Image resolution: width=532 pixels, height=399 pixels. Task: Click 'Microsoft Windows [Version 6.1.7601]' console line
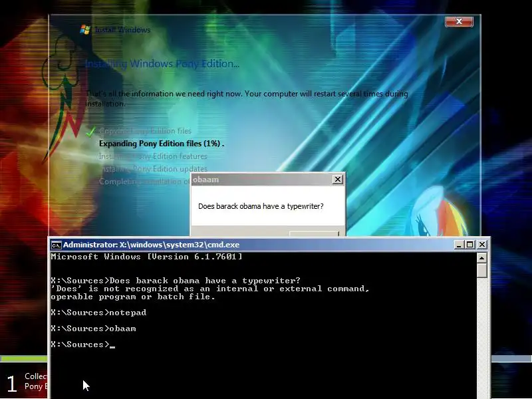click(x=146, y=257)
